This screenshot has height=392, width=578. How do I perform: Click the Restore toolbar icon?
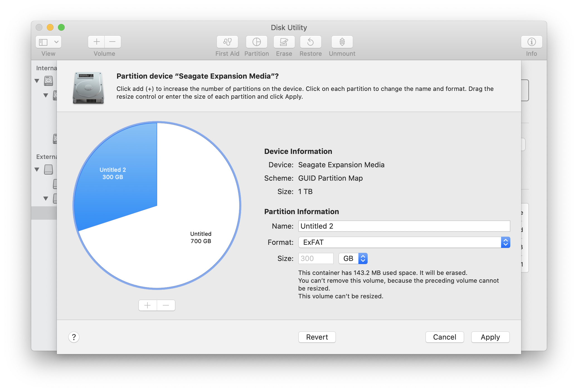click(310, 42)
